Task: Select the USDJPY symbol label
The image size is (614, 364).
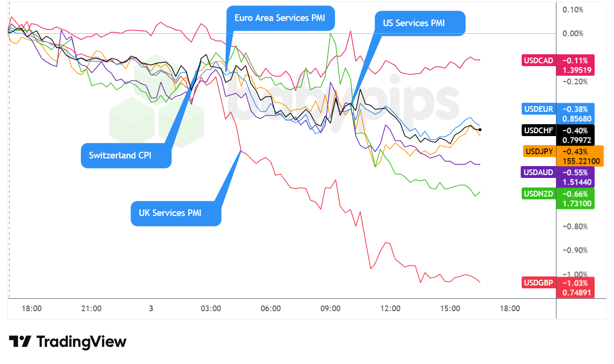Action: (538, 152)
